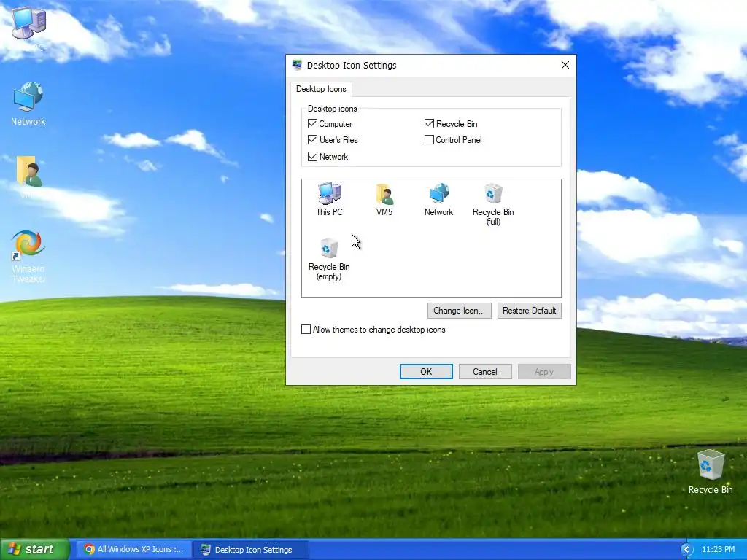Screen dimensions: 747x560
Task: Click Cancel in the dialog
Action: pos(485,371)
